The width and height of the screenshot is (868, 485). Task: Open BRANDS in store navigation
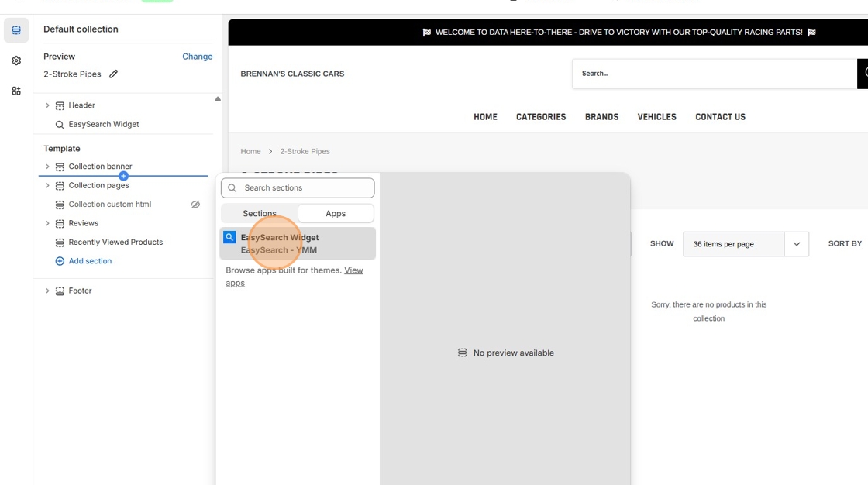point(601,117)
